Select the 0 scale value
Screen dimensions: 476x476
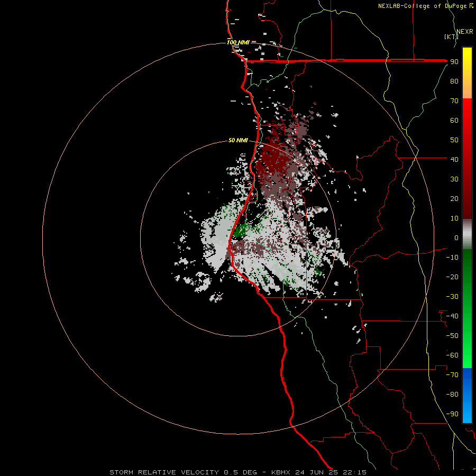tap(456, 237)
